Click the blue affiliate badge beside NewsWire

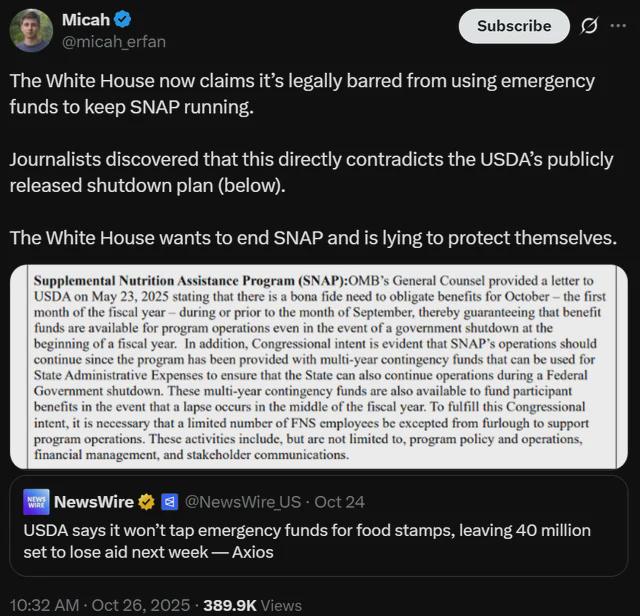(169, 502)
